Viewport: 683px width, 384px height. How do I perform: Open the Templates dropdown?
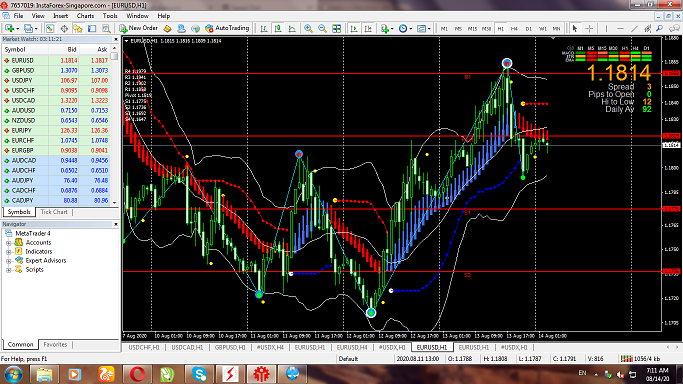[423, 28]
